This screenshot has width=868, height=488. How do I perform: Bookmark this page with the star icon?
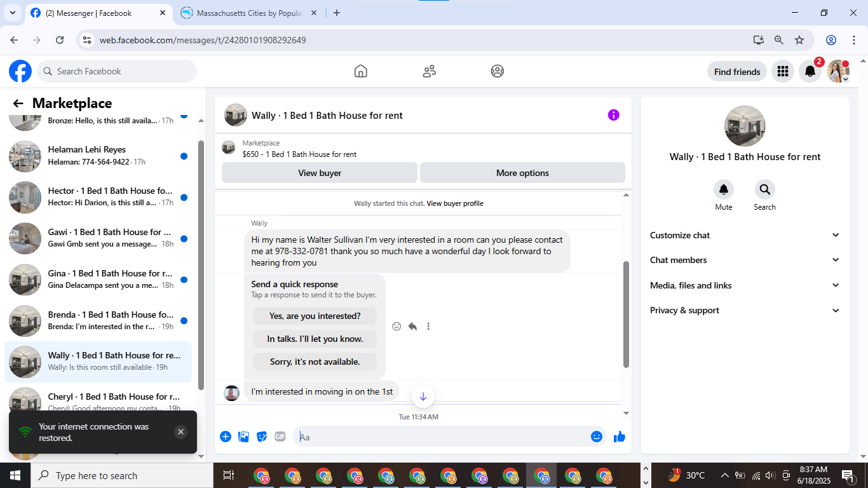[799, 40]
